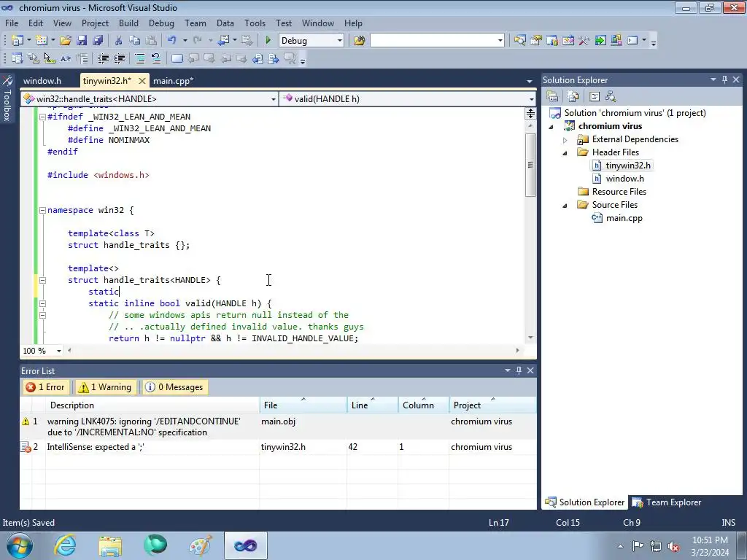Toggle auto-hide pin on Error List panel
Image resolution: width=747 pixels, height=560 pixels.
[519, 370]
